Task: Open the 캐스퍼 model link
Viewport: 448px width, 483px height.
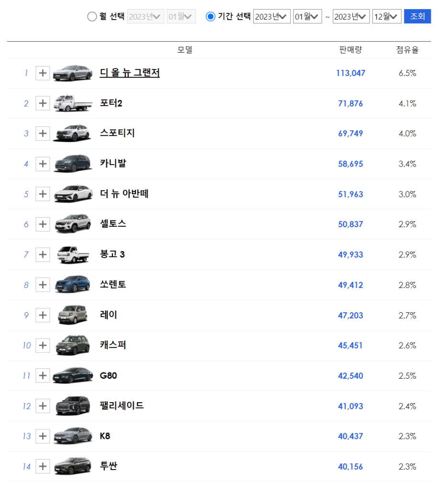Action: click(113, 345)
